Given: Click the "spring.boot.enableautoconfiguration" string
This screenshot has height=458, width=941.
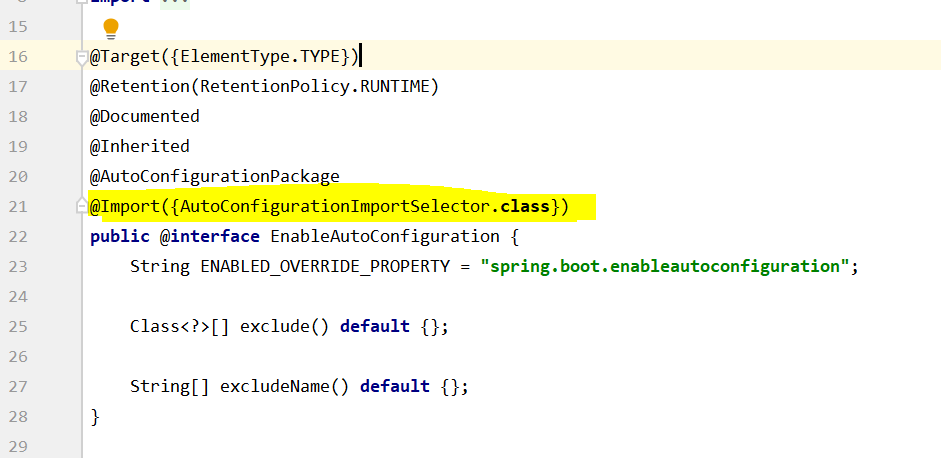Looking at the screenshot, I should (665, 267).
